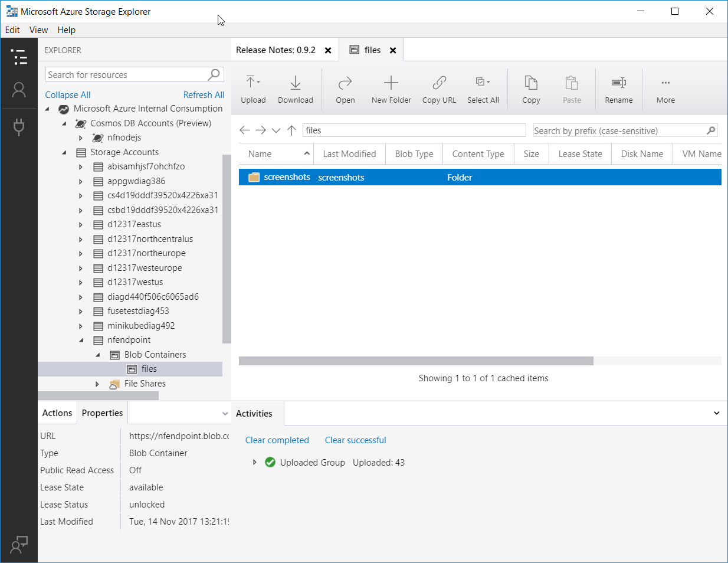Viewport: 728px width, 563px height.
Task: Go forward with the right arrow
Action: click(261, 130)
